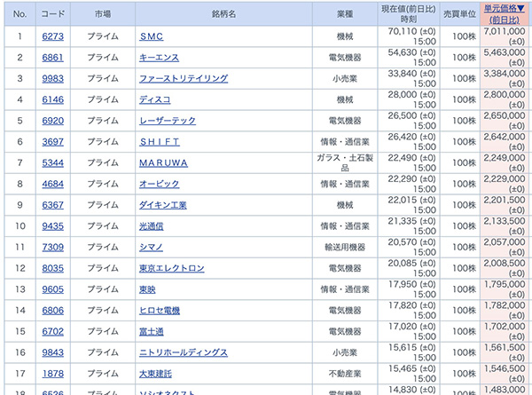Click the ダイキン工業 link
Screen dimensions: 532x395
click(x=163, y=204)
